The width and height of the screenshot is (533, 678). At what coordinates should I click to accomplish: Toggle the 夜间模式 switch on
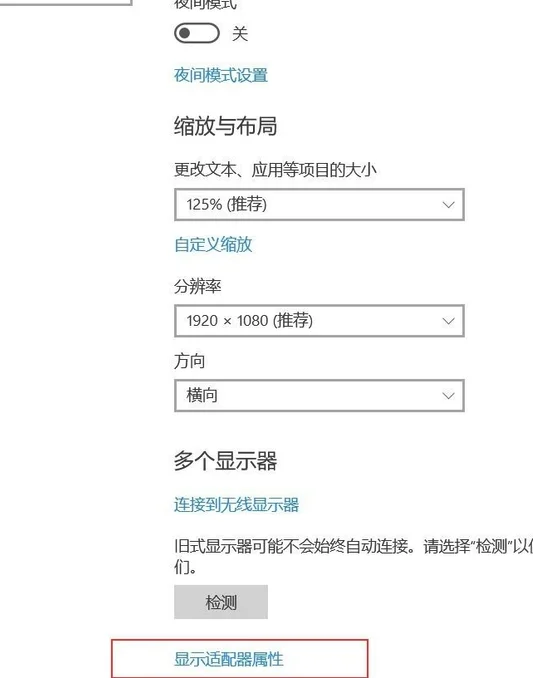[197, 33]
